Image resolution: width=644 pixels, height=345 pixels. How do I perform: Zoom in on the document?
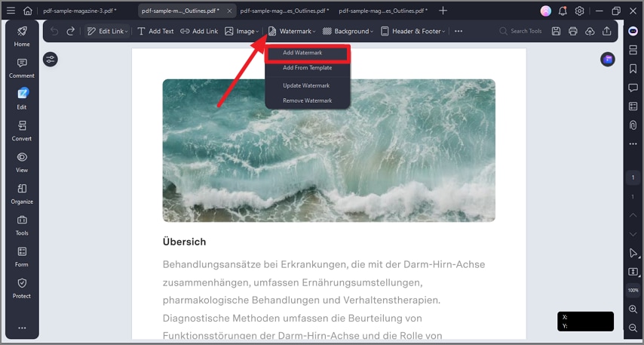click(x=633, y=309)
